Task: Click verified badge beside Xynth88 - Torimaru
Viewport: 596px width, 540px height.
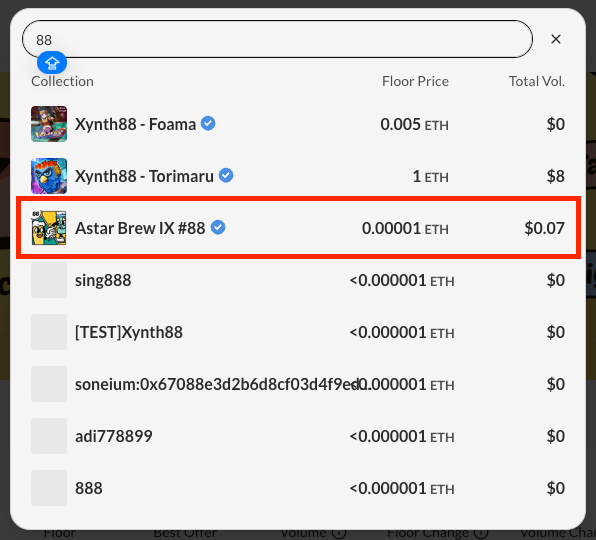Action: pos(226,175)
